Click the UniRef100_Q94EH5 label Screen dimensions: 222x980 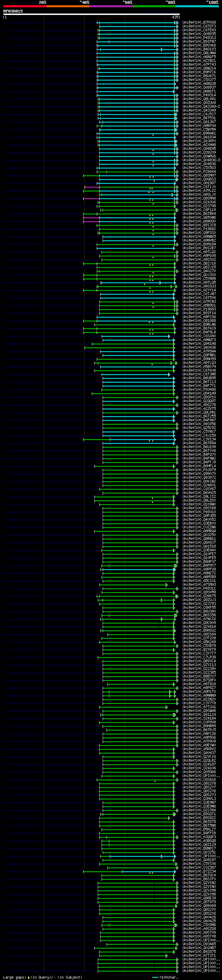point(199,149)
